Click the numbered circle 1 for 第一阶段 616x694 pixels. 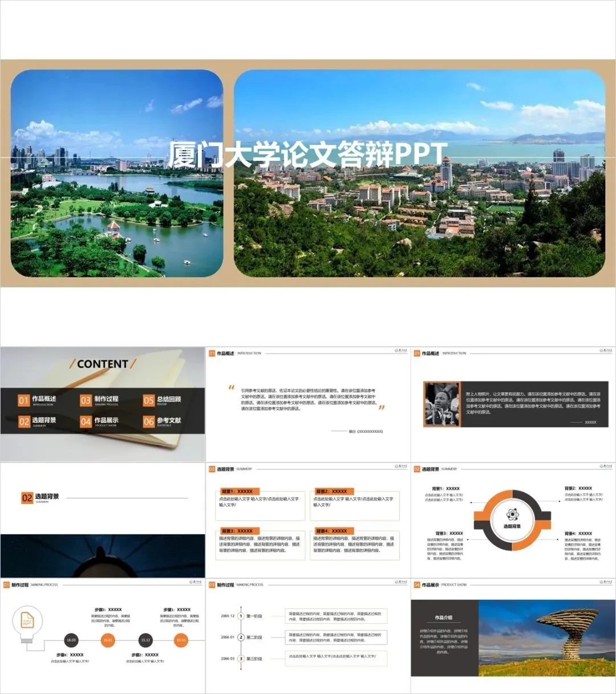click(241, 616)
